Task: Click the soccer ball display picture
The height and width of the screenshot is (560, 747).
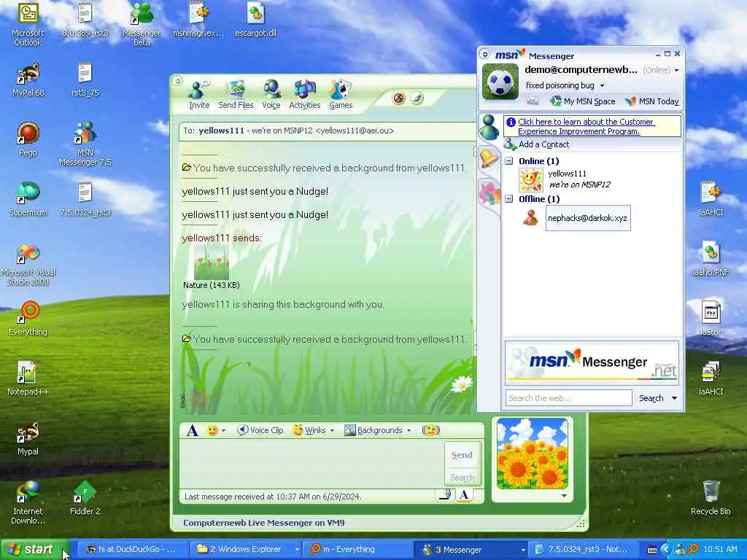Action: (x=500, y=82)
